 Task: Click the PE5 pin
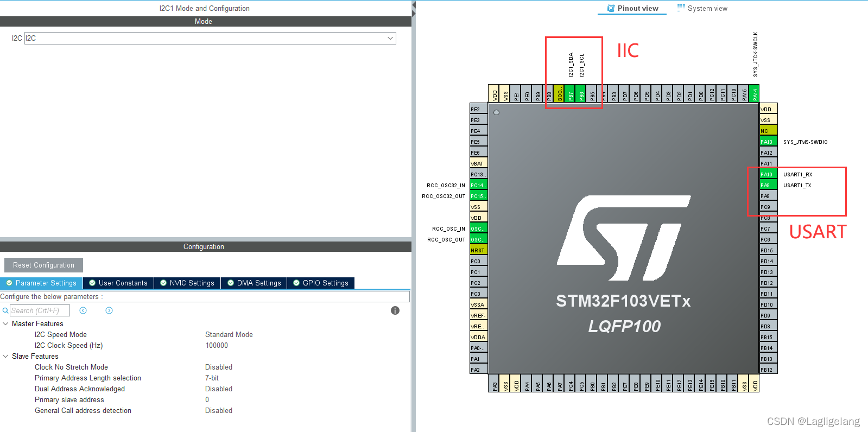(x=479, y=142)
